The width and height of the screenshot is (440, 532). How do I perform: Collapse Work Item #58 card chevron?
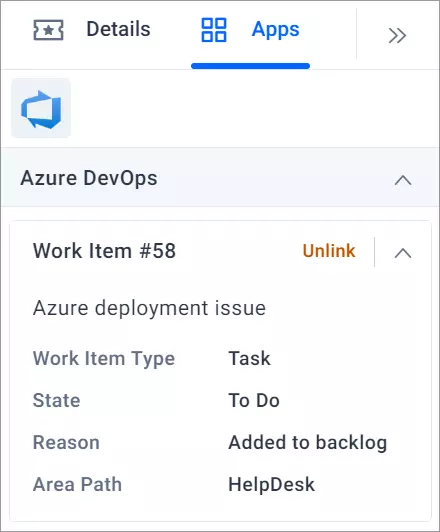(x=403, y=253)
